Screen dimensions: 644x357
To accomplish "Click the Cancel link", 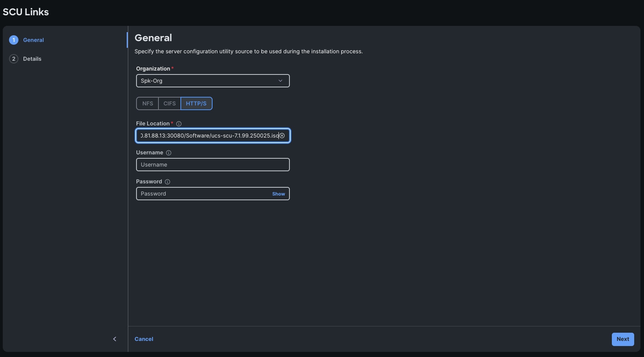I will pos(144,339).
